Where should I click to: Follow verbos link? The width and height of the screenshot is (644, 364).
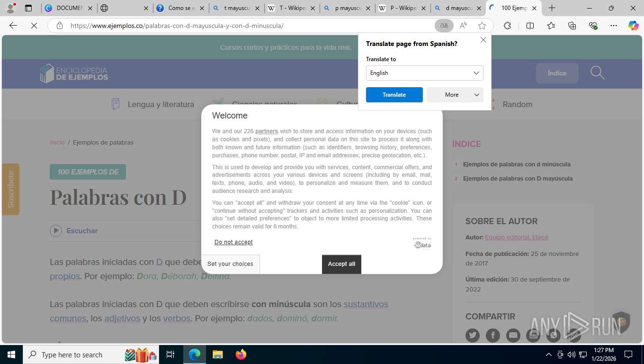point(177,318)
